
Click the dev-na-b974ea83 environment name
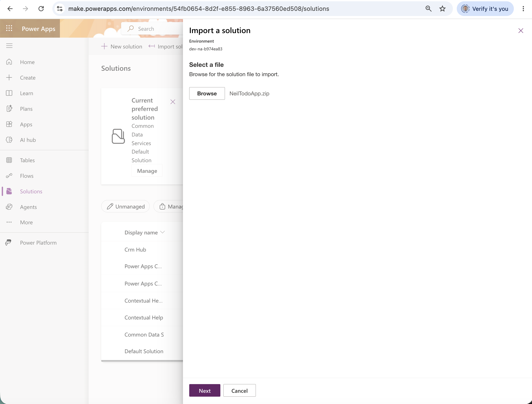coord(206,49)
